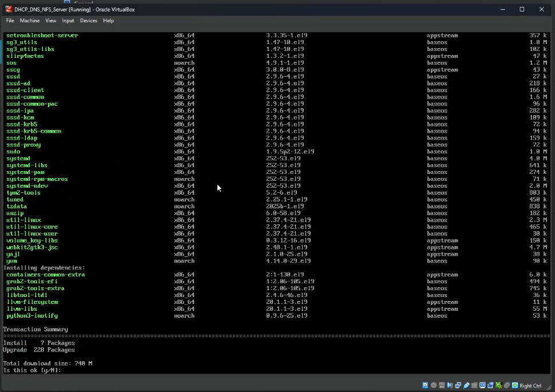The width and height of the screenshot is (555, 392).
Task: Click the tpm2-tools package name
Action: tap(23, 193)
